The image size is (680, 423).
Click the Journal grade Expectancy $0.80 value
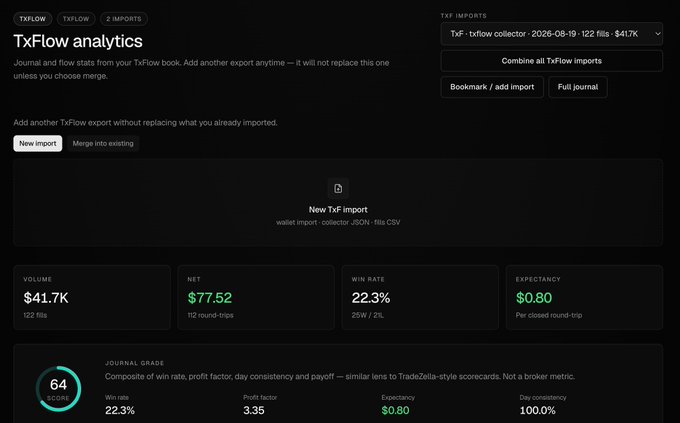pyautogui.click(x=395, y=410)
